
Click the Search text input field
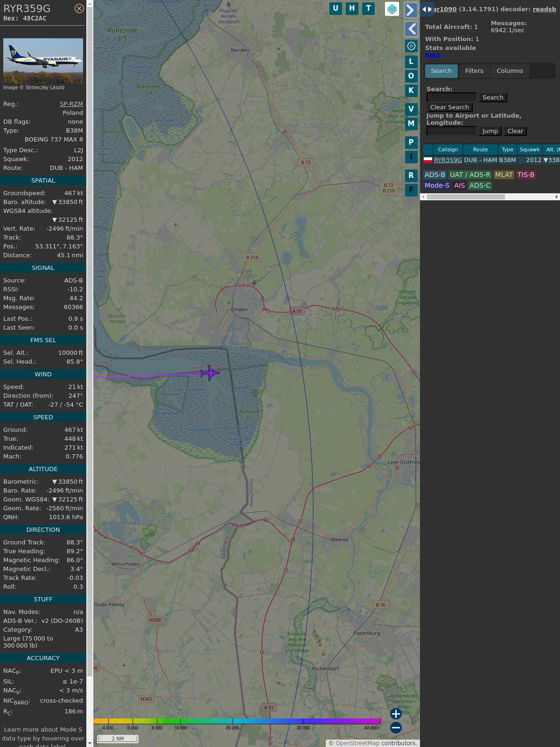point(451,97)
